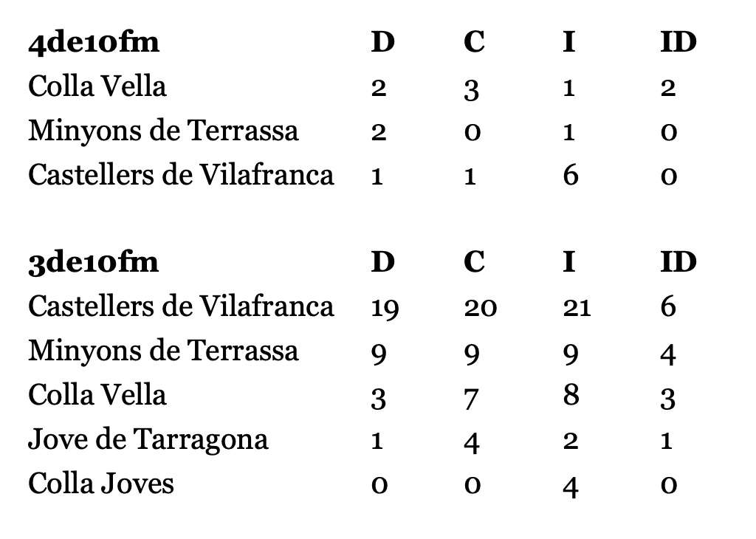Select Castellers de Vilafranca in 3de10fm table
Screen dimensions: 756x539
(181, 306)
